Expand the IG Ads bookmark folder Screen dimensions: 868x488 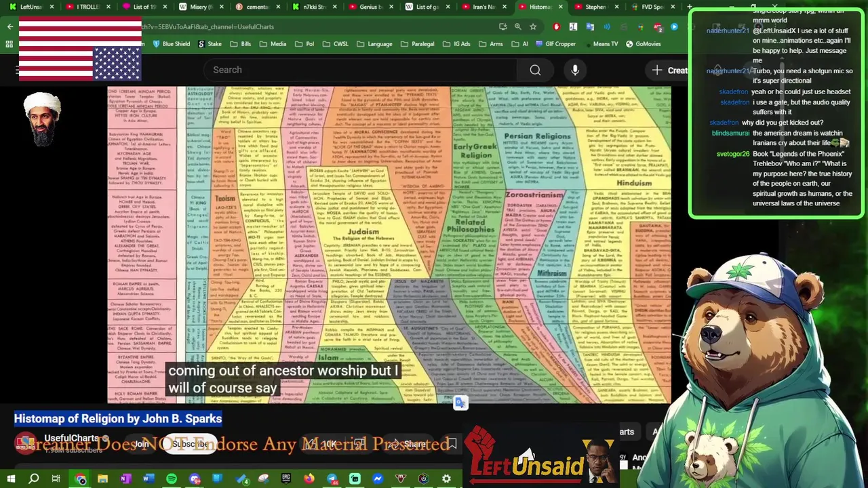pos(456,44)
